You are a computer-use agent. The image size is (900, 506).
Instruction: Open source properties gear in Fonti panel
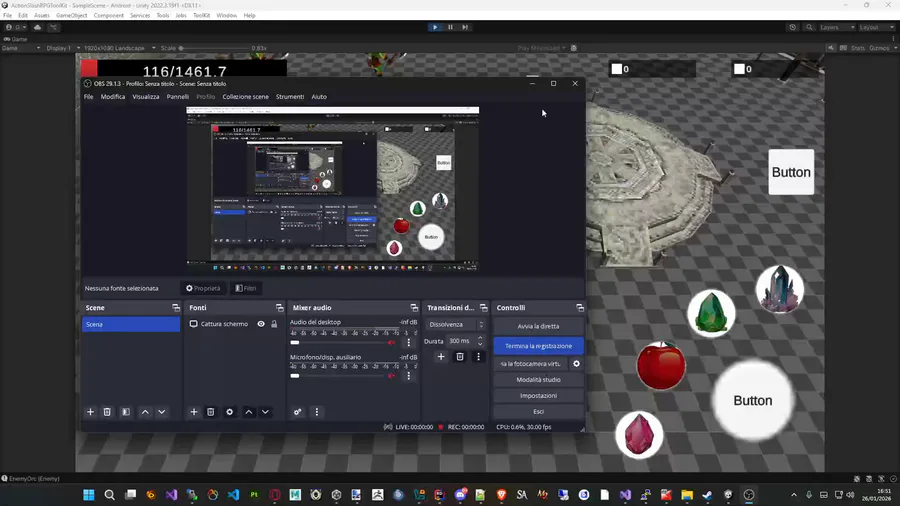tap(230, 412)
